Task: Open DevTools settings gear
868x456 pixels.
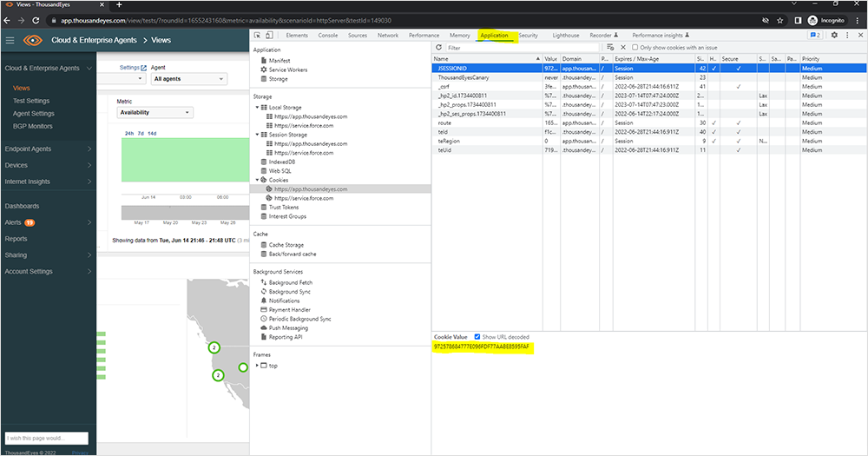Action: click(834, 36)
